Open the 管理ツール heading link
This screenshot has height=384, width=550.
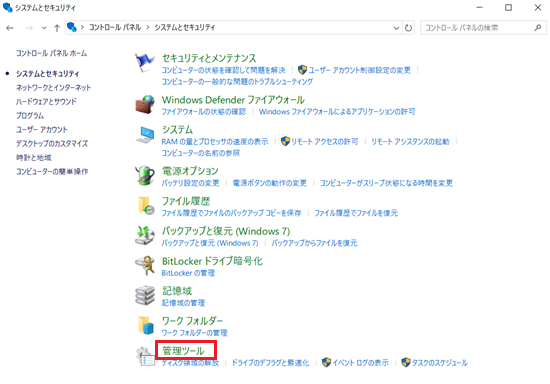click(183, 351)
